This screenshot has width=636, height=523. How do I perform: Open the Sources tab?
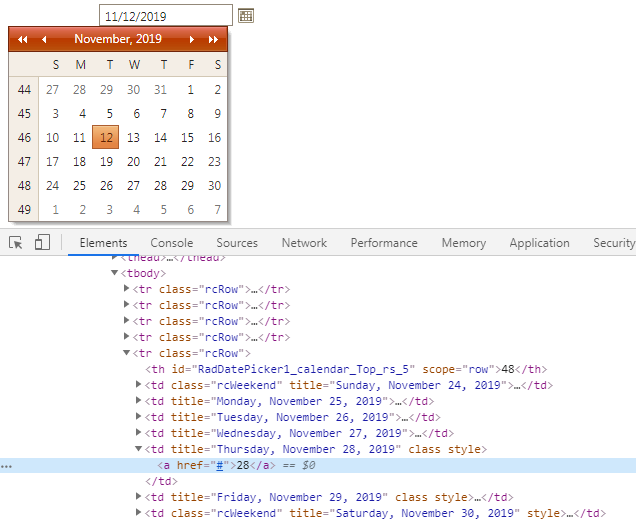(237, 243)
